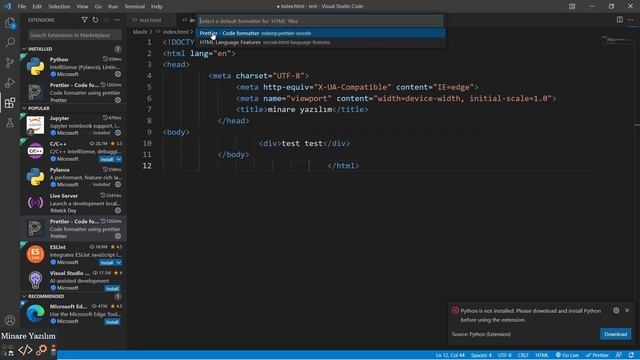The height and width of the screenshot is (360, 640).
Task: Click the Python extension logo
Action: [36, 67]
